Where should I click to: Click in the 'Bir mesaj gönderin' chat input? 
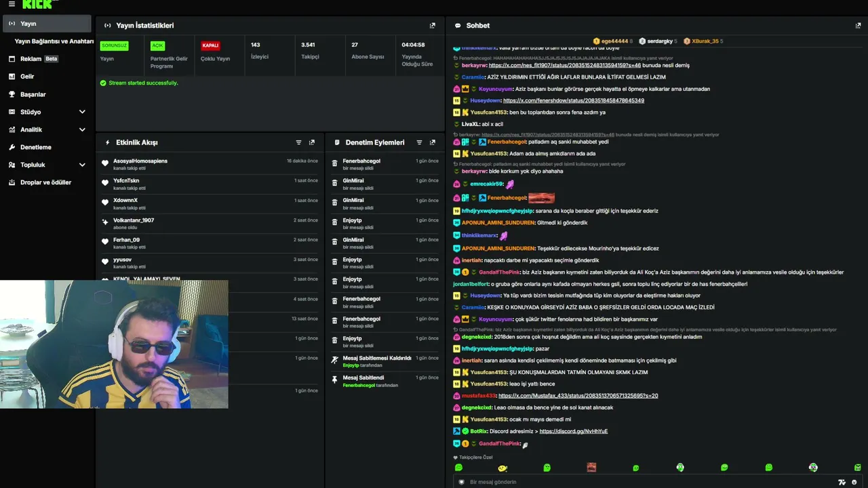click(651, 482)
